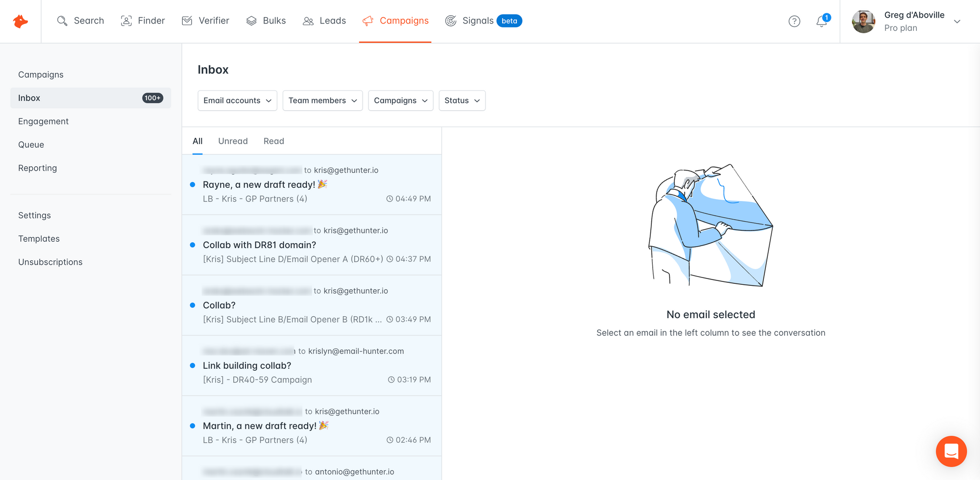Open the Search magnifier icon
980x480 pixels.
pyautogui.click(x=62, y=21)
